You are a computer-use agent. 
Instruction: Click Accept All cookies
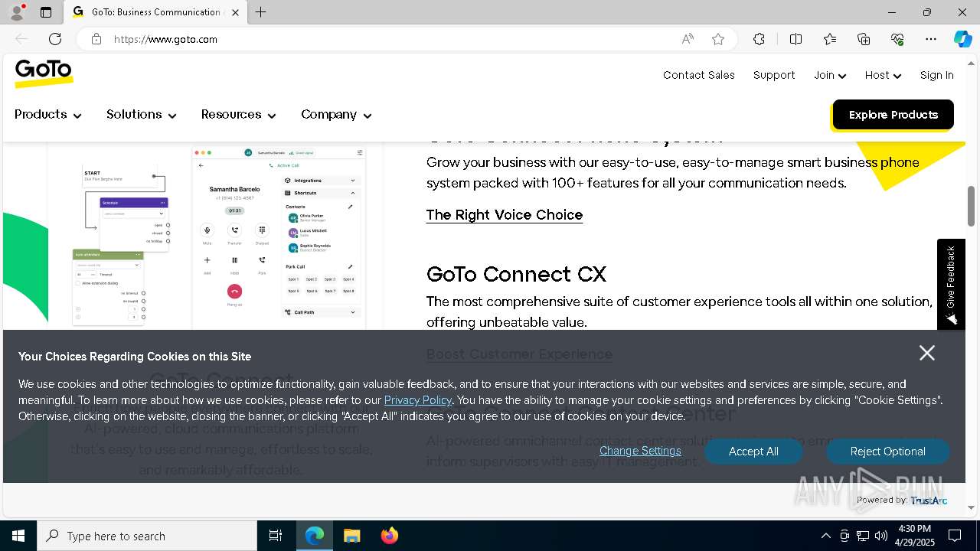[753, 452]
